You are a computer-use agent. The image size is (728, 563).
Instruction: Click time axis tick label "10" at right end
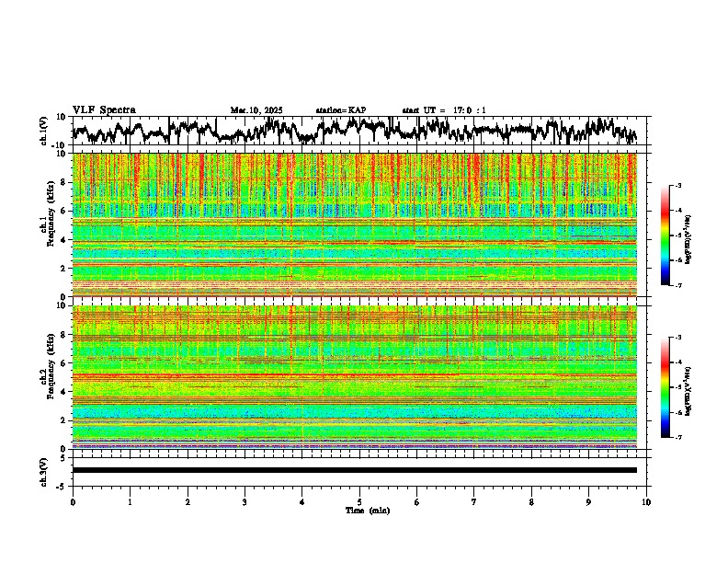pyautogui.click(x=646, y=502)
